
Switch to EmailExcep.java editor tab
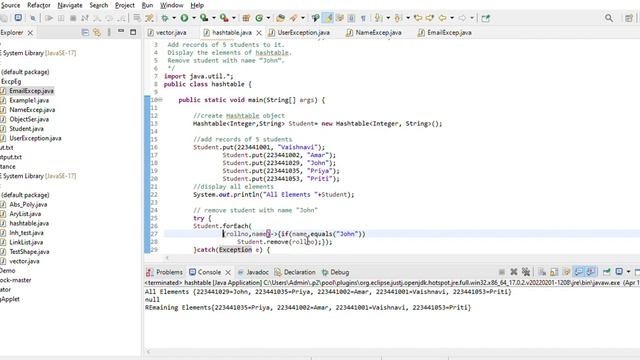pyautogui.click(x=445, y=32)
